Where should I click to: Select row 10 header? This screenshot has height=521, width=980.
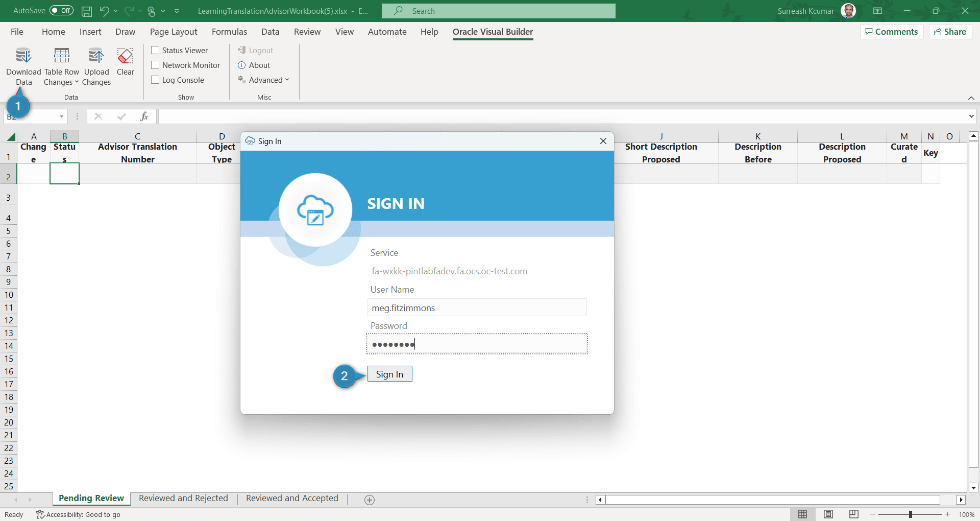coord(9,295)
